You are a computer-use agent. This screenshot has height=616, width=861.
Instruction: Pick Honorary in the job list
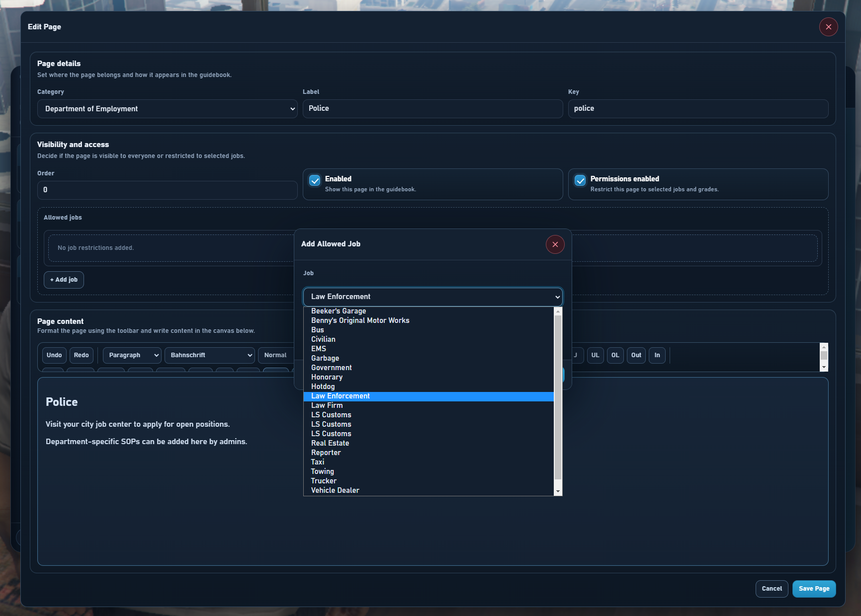[x=429, y=378]
